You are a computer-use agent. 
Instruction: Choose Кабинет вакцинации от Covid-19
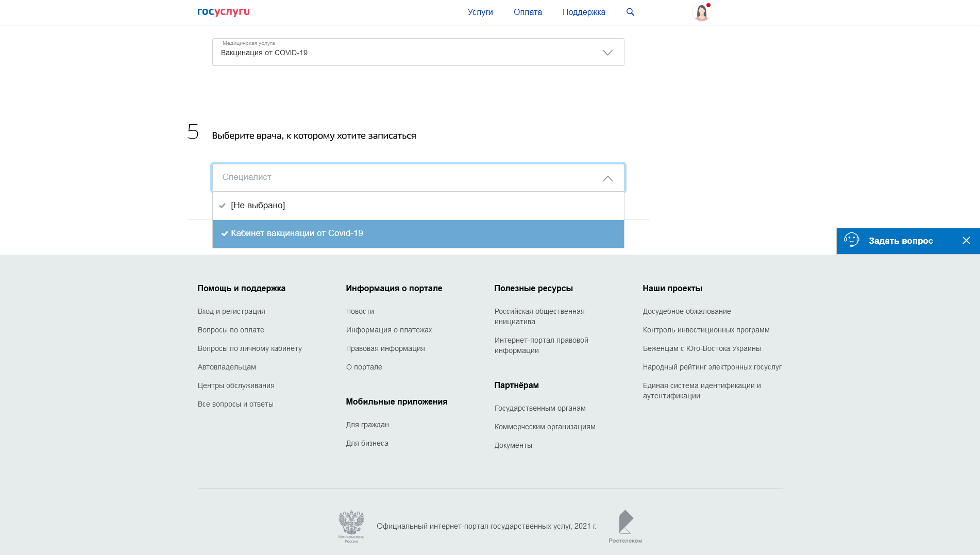tap(418, 233)
